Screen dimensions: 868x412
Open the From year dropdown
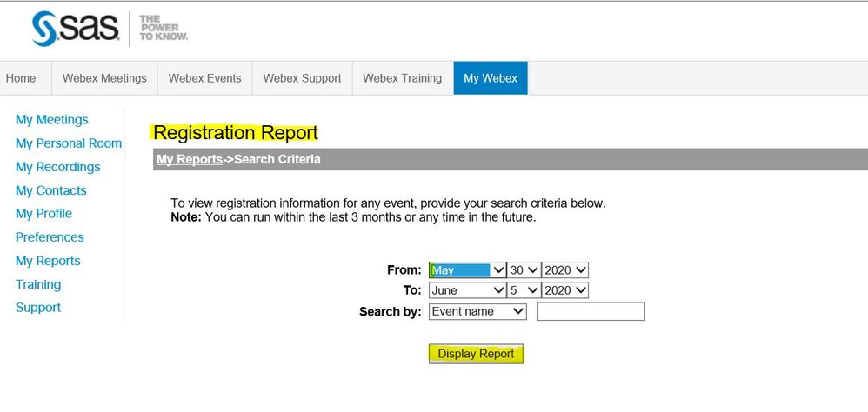coord(564,269)
